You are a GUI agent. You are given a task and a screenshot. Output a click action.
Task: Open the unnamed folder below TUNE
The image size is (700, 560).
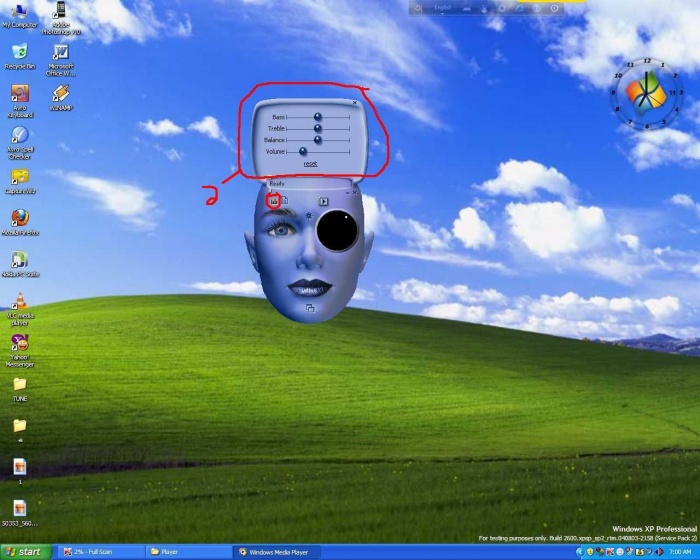[20, 430]
